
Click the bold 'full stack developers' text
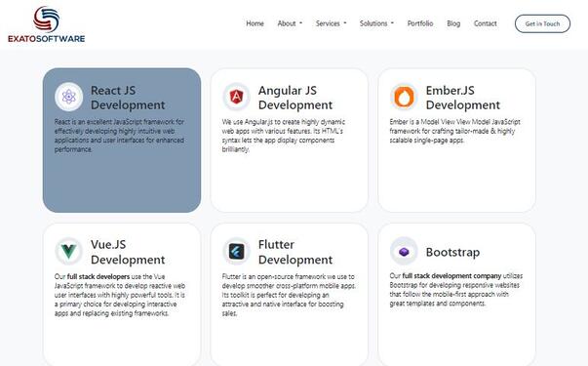98,276
